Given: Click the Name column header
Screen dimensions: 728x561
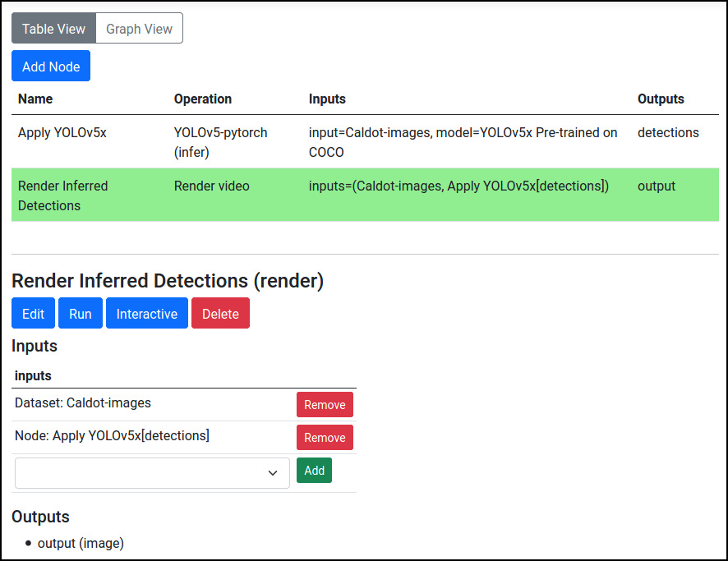Looking at the screenshot, I should coord(35,99).
